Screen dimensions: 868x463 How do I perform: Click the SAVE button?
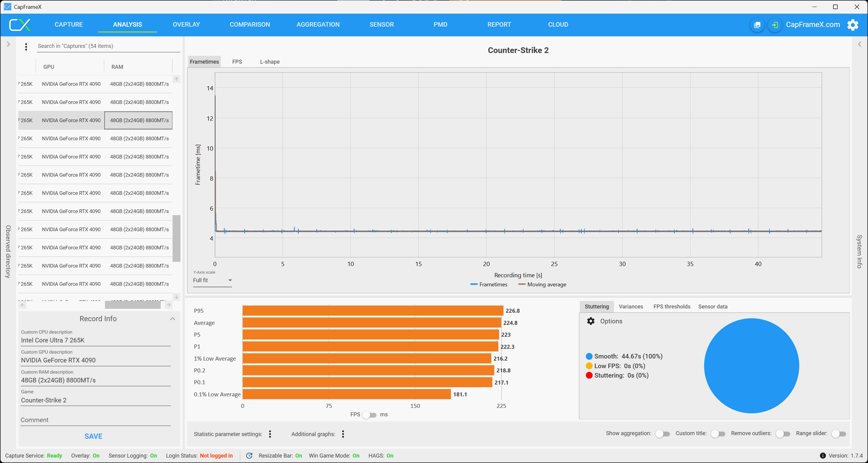(x=93, y=436)
